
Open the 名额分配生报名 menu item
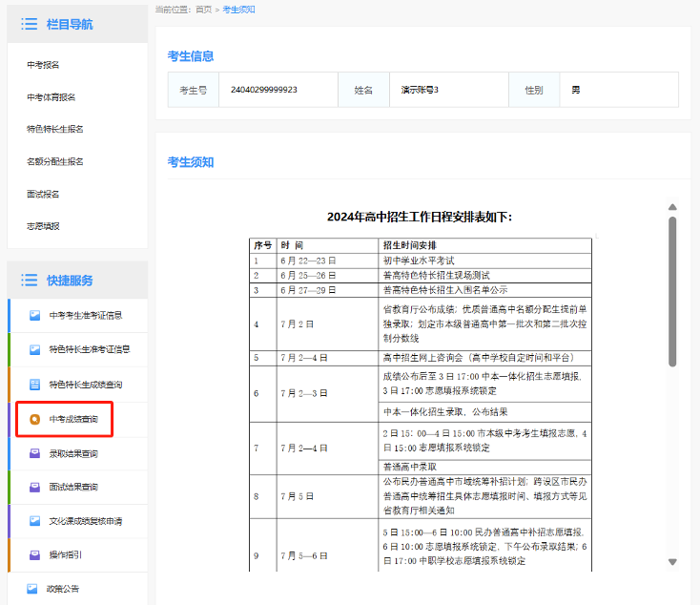coord(55,161)
